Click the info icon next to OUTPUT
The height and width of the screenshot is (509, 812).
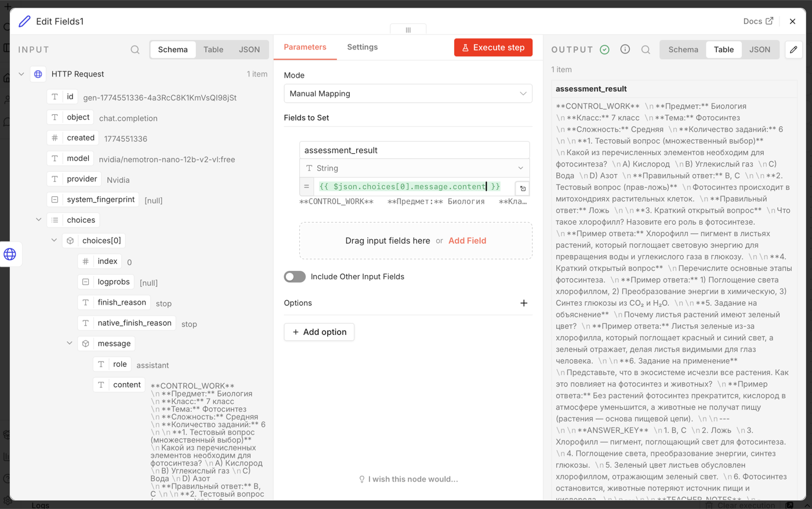pyautogui.click(x=625, y=49)
